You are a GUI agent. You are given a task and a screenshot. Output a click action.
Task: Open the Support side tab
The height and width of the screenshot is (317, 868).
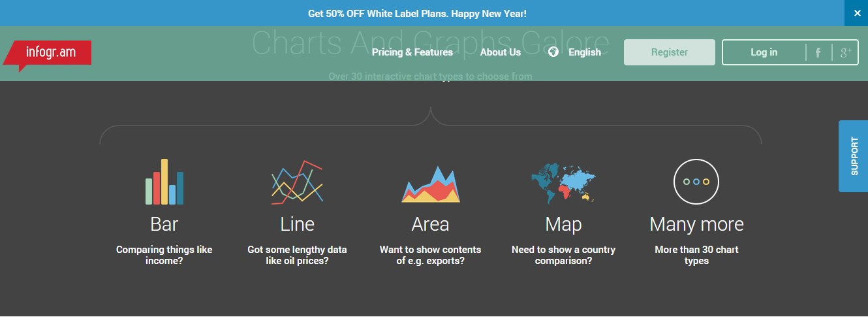(x=854, y=156)
